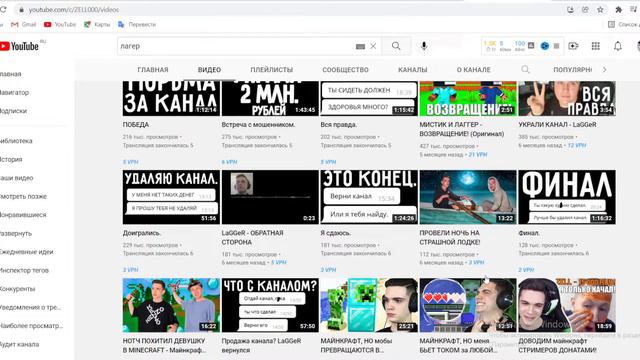The width and height of the screenshot is (640, 360).
Task: Click the browser address bar URL
Action: [x=73, y=9]
